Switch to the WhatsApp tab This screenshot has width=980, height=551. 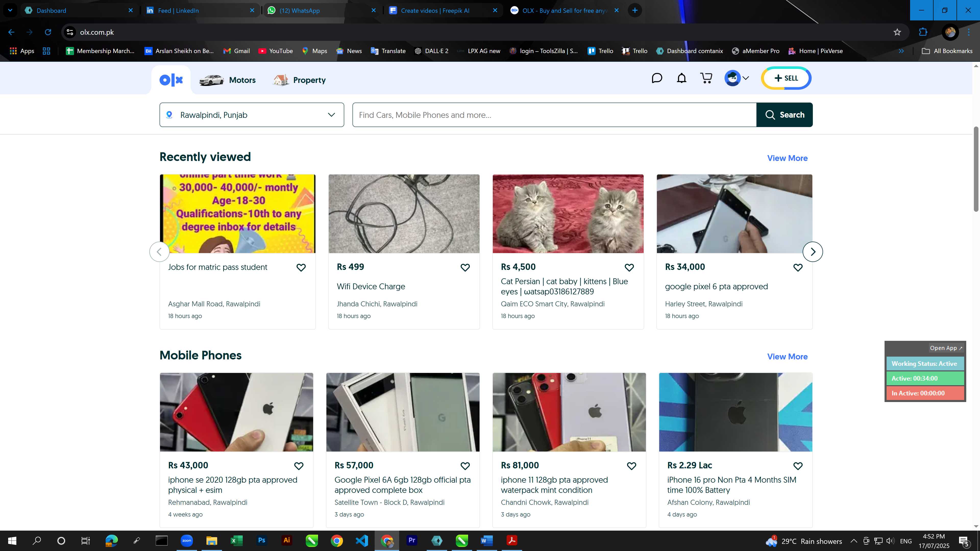[322, 10]
